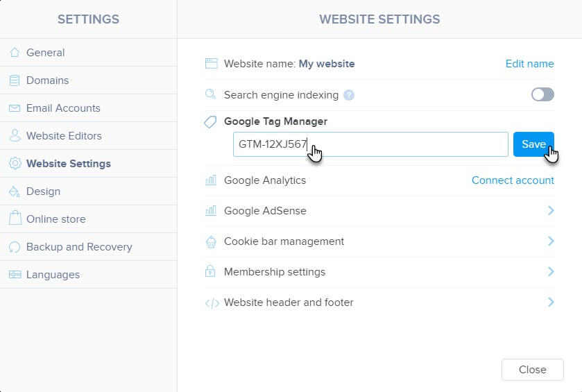582x392 pixels.
Task: Open Membership settings via its chevron
Action: coord(551,271)
